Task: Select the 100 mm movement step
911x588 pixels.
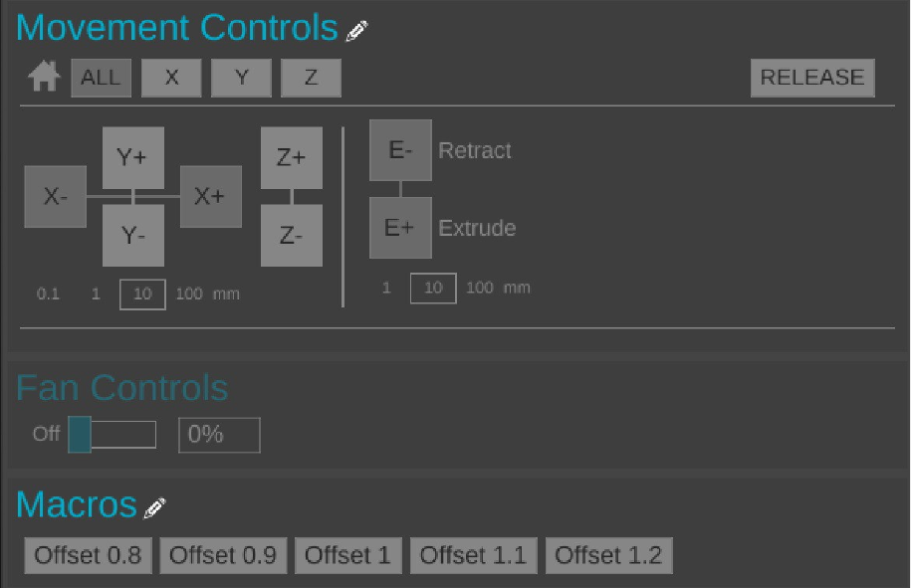Action: pyautogui.click(x=189, y=294)
